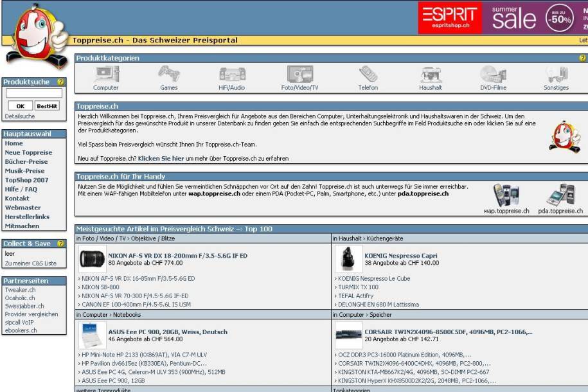The image size is (588, 392).
Task: Open DELONGHI EN 680 M Lattissima link
Action: [x=379, y=304]
